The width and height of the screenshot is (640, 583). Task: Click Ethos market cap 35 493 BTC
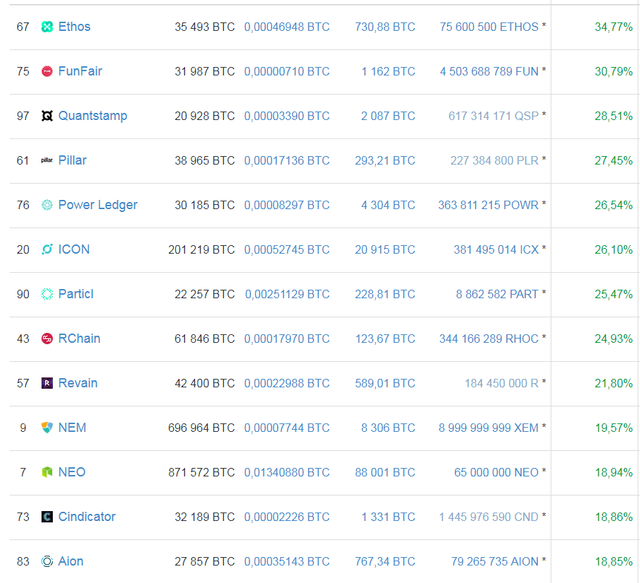pos(204,27)
